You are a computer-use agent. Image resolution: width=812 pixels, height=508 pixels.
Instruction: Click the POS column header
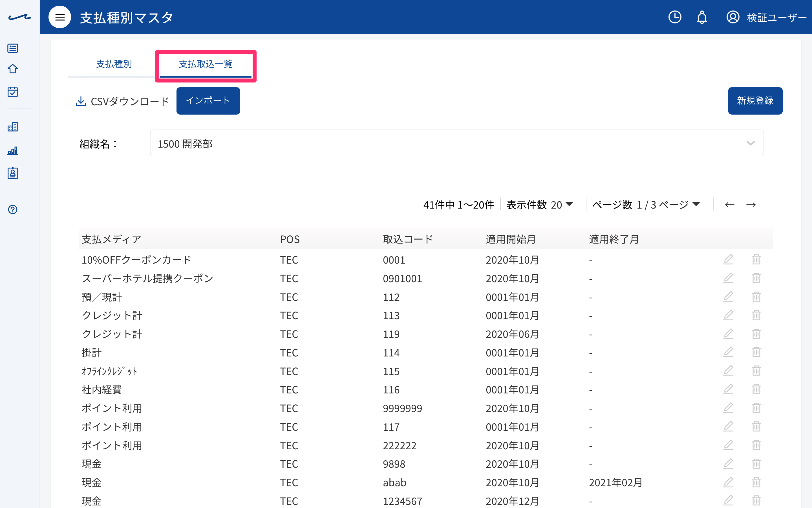pyautogui.click(x=290, y=239)
